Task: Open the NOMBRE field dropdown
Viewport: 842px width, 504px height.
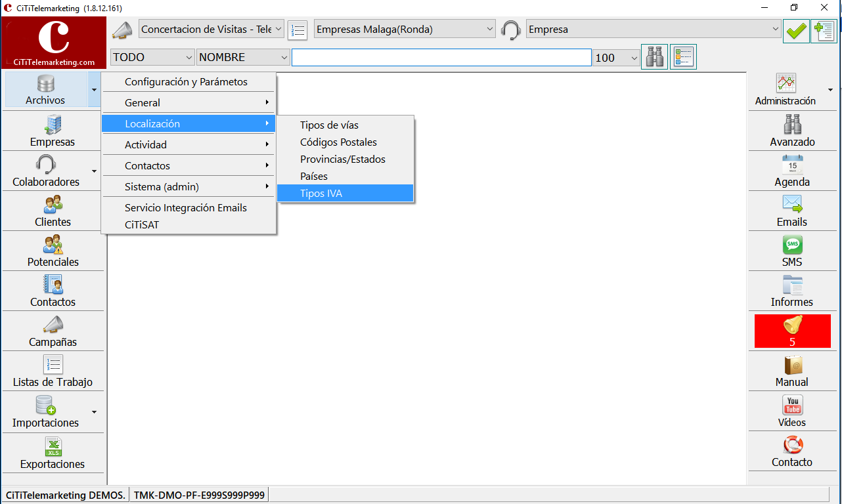Action: (243, 57)
